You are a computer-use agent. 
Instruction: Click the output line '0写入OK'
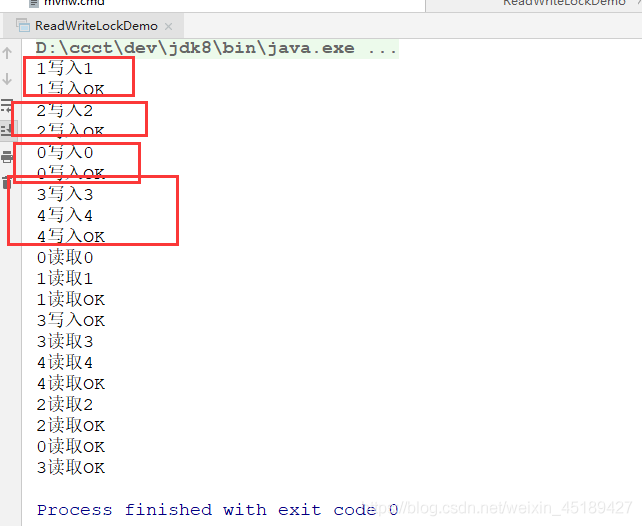pos(70,174)
